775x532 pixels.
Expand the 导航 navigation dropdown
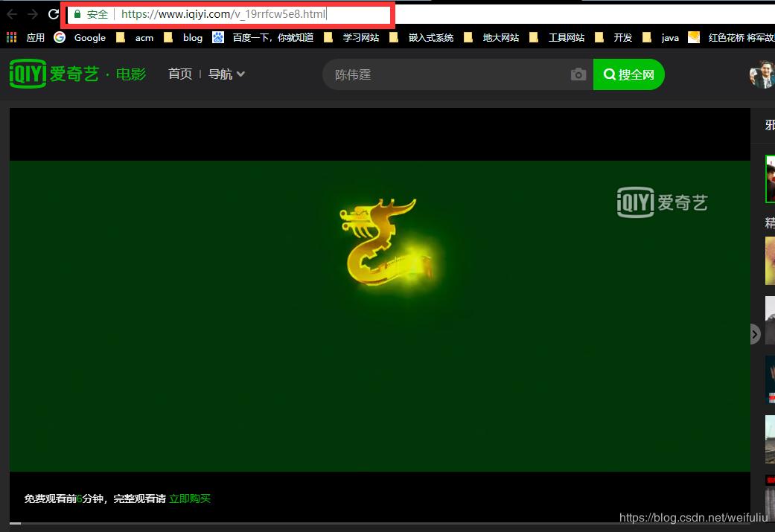pyautogui.click(x=226, y=74)
